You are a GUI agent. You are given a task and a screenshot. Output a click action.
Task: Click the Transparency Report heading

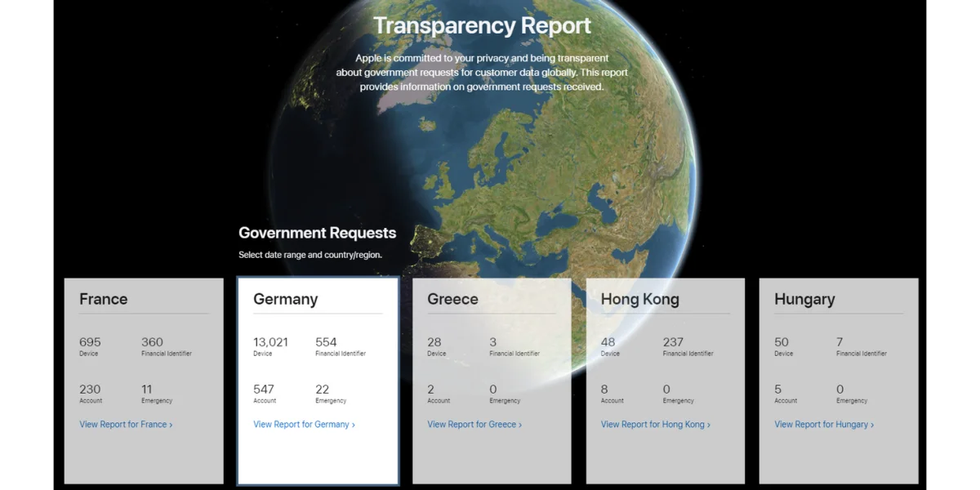482,25
